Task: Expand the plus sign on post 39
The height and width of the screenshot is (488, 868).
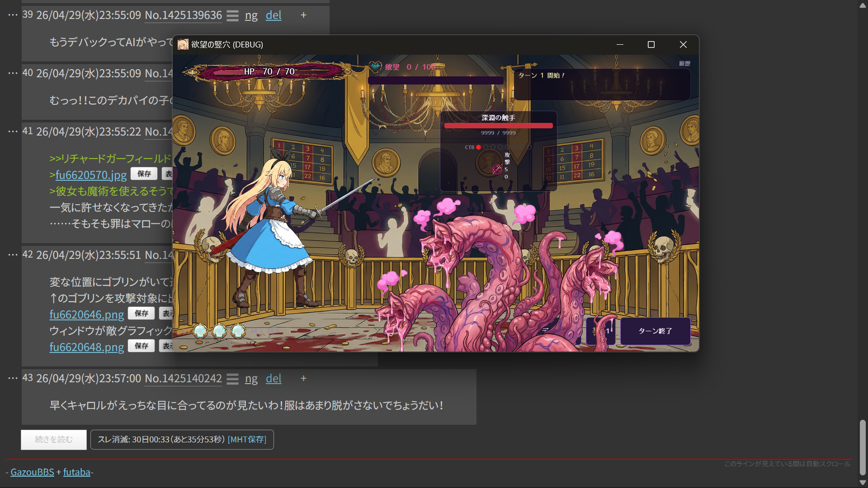Action: point(303,15)
